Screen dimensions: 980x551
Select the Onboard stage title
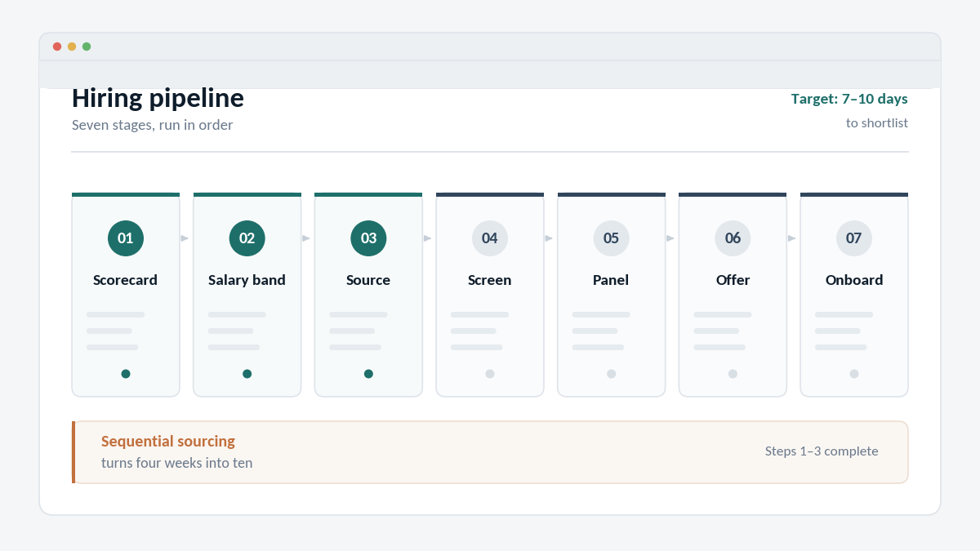[x=854, y=280]
